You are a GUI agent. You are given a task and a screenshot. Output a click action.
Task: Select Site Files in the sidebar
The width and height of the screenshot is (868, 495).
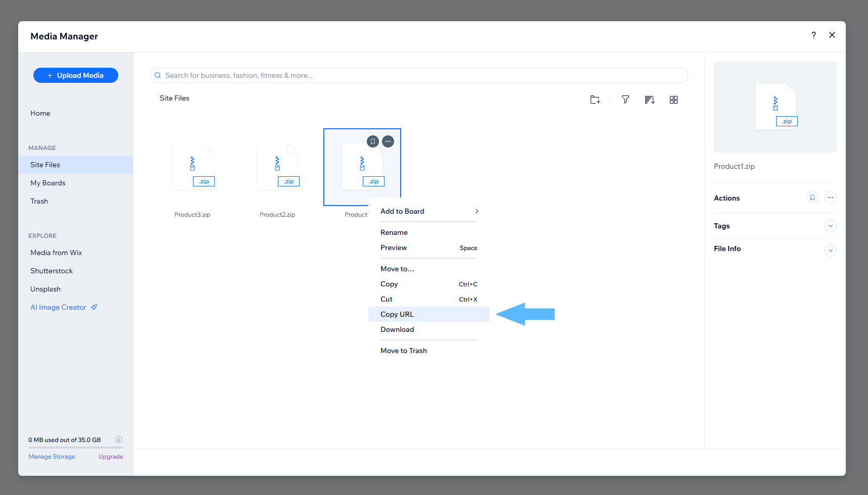point(76,165)
